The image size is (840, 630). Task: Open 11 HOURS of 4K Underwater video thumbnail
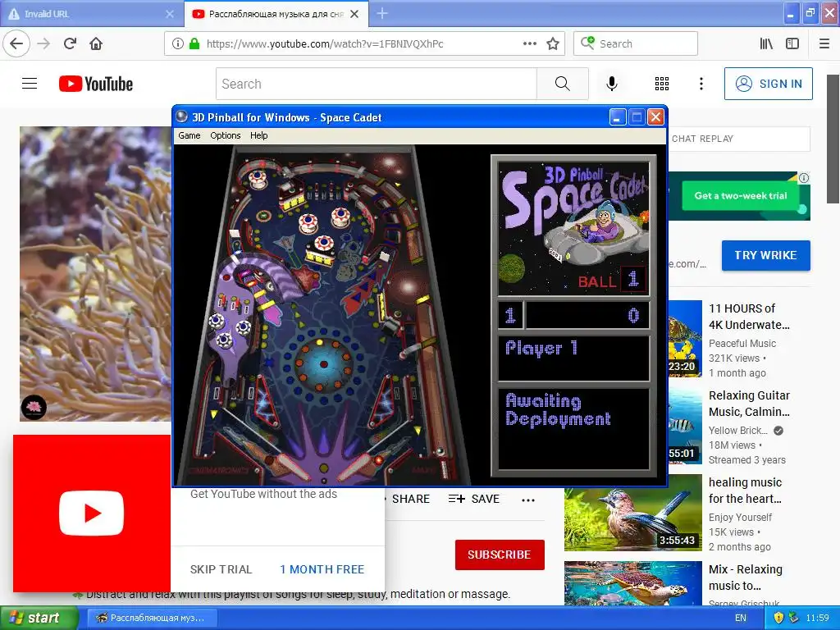(685, 339)
